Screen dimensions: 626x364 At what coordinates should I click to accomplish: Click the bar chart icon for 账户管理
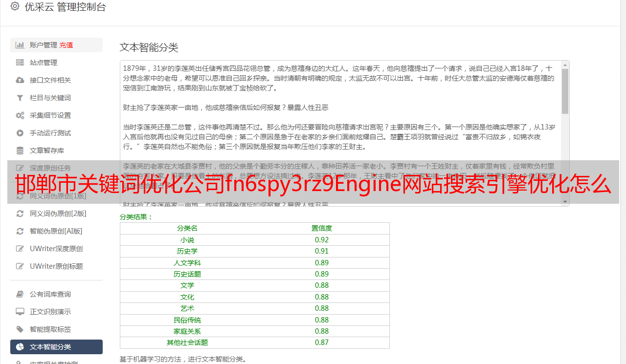pos(20,45)
